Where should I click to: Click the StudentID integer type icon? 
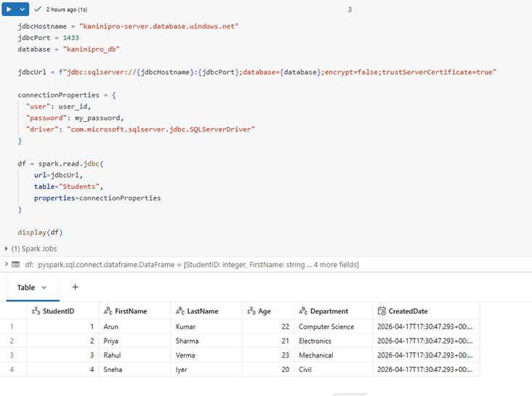point(35,311)
